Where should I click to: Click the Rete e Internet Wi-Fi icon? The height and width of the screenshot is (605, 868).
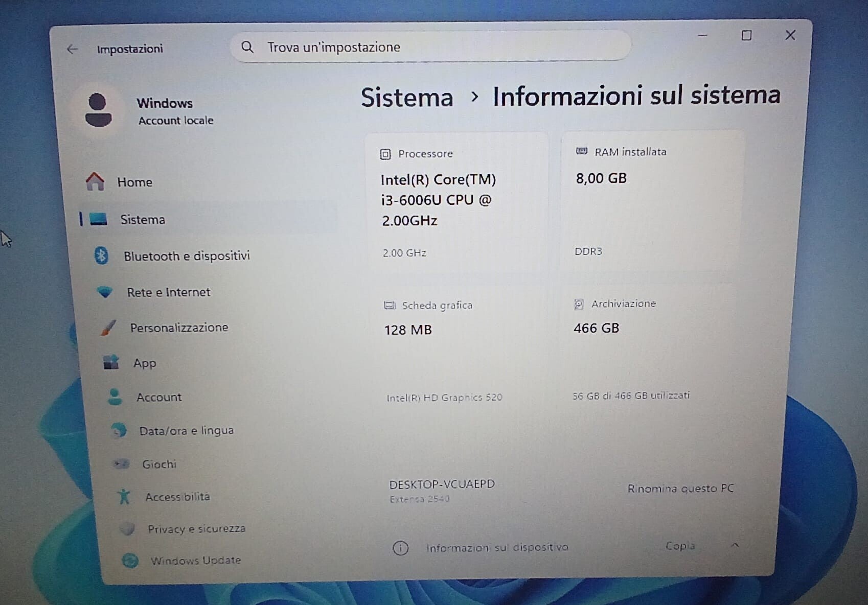coord(105,292)
